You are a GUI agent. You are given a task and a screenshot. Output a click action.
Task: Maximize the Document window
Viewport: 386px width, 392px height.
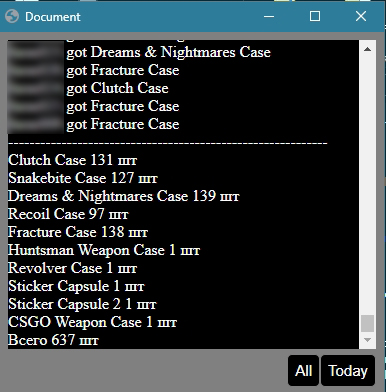(x=315, y=16)
